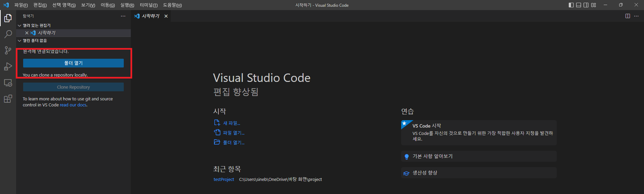
Task: Open the Explorer view in activity bar
Action: click(8, 18)
